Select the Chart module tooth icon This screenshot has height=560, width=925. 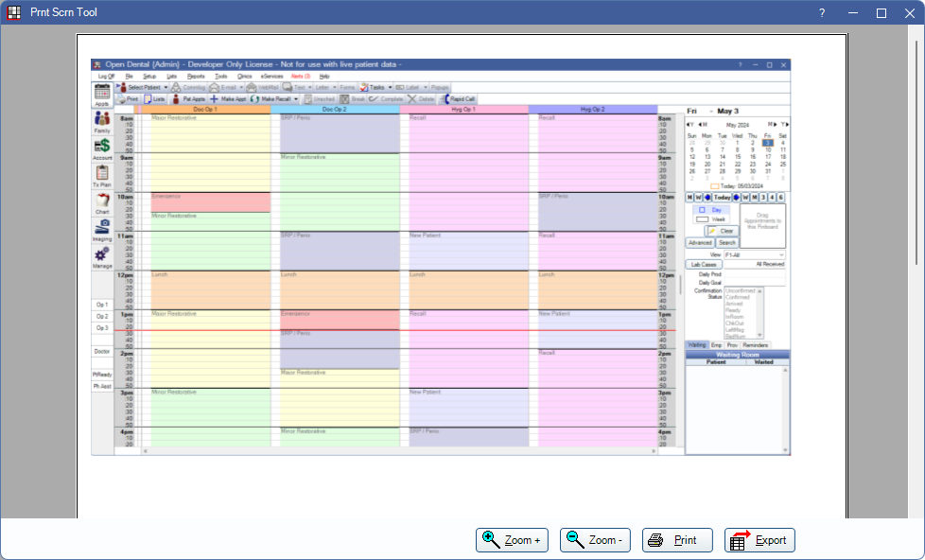tap(101, 202)
